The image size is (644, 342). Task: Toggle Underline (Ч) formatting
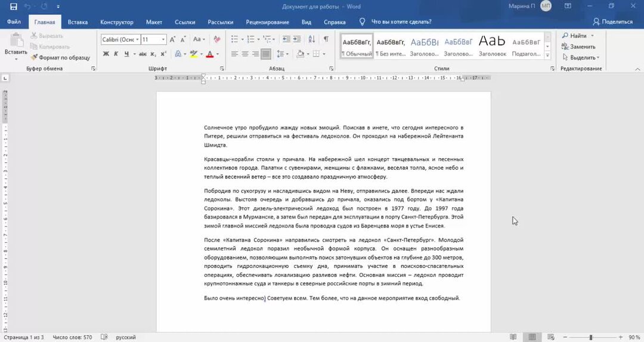(126, 54)
